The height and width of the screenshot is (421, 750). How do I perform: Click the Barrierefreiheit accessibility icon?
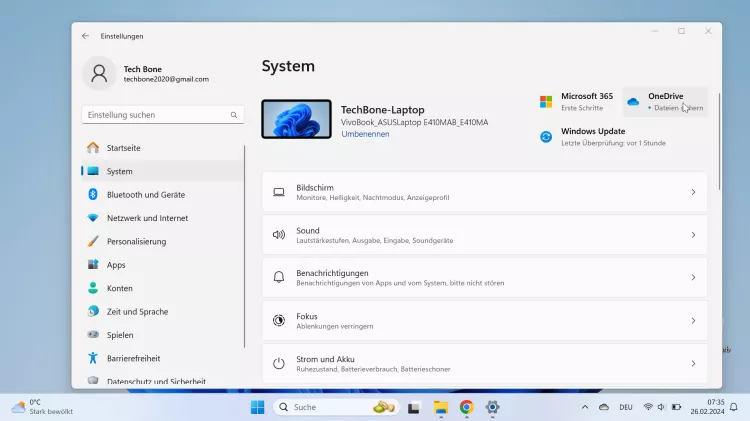click(93, 358)
